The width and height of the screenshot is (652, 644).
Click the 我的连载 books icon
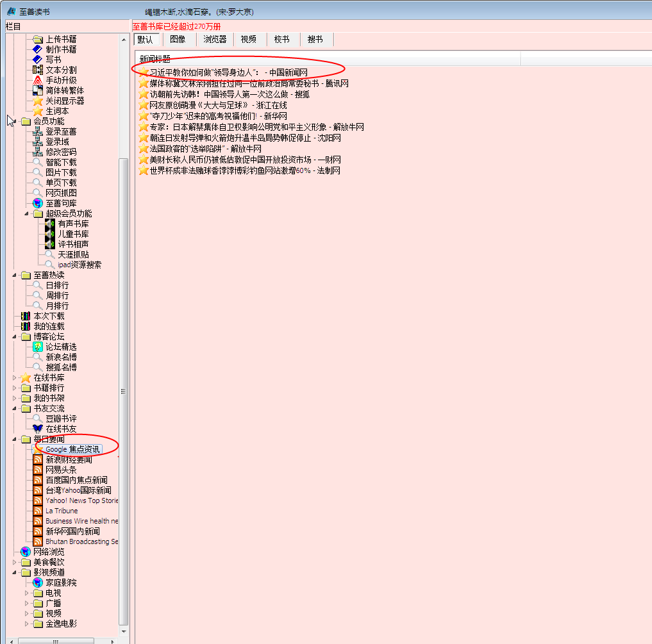click(x=26, y=326)
